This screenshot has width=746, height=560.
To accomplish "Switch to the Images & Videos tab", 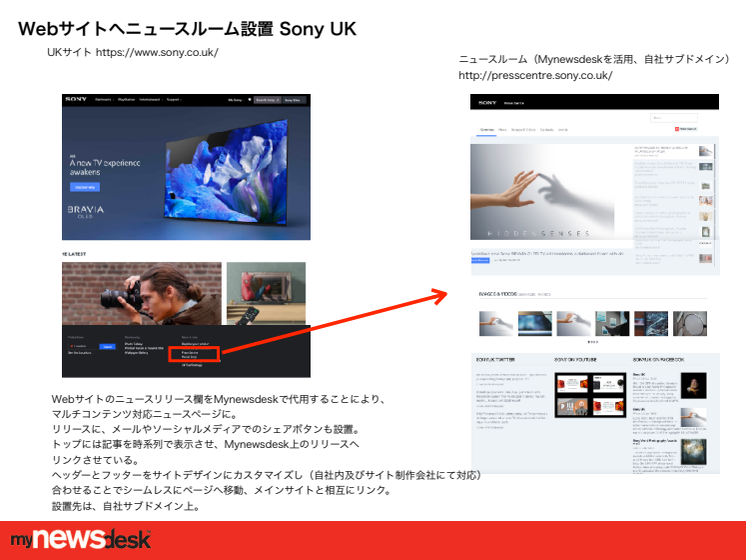I will pyautogui.click(x=523, y=129).
